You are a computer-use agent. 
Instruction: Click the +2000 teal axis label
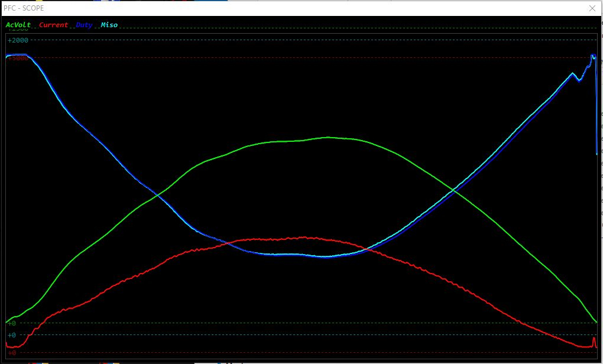pos(18,40)
